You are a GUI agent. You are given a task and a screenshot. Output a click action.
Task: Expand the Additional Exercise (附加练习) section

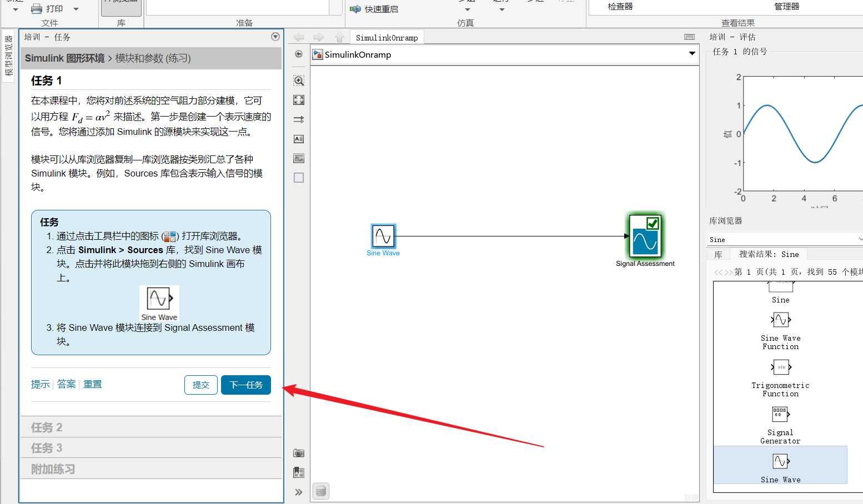pyautogui.click(x=151, y=469)
